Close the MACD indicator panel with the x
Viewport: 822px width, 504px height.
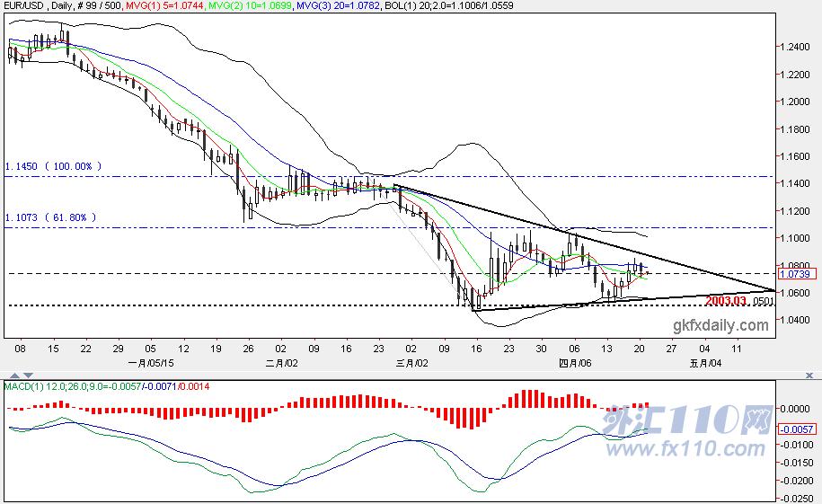pyautogui.click(x=809, y=375)
